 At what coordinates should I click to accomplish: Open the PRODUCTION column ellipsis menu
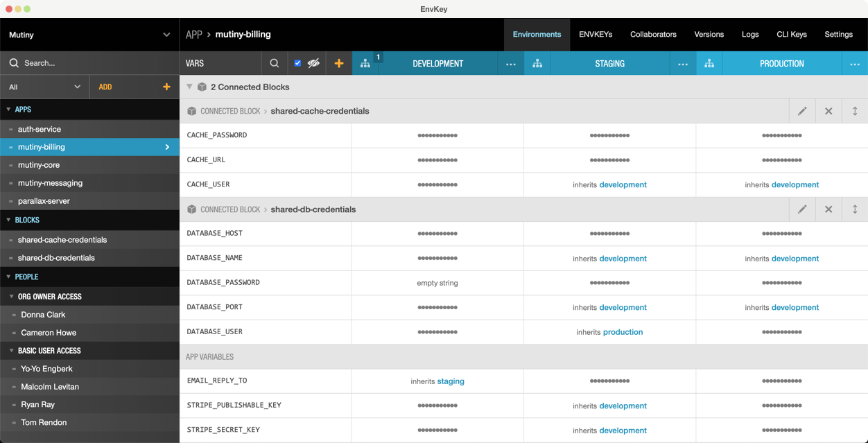coord(855,63)
